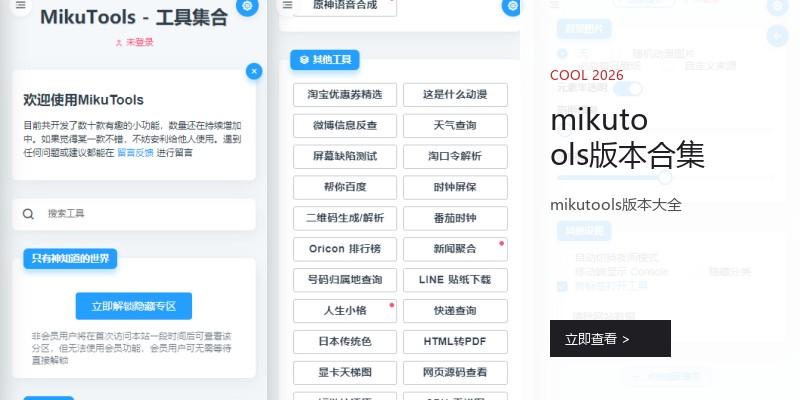Open hamburger menu in the middle panel
This screenshot has width=800, height=400.
[288, 6]
